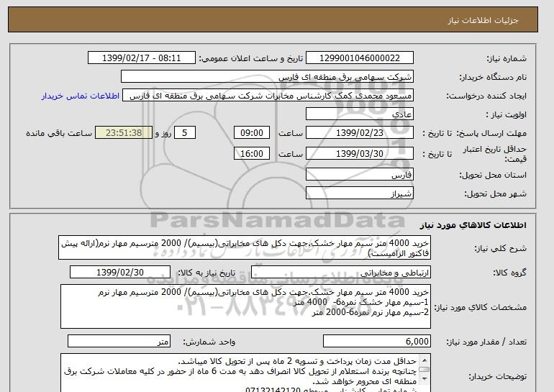The image size is (554, 392).
Task: Click response deadline date 1399/02/23
Action: click(359, 133)
